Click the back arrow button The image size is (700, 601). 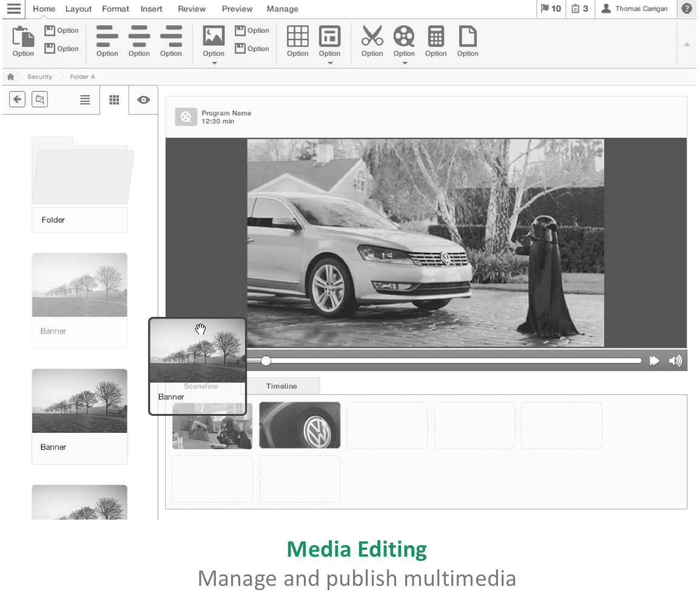point(18,99)
